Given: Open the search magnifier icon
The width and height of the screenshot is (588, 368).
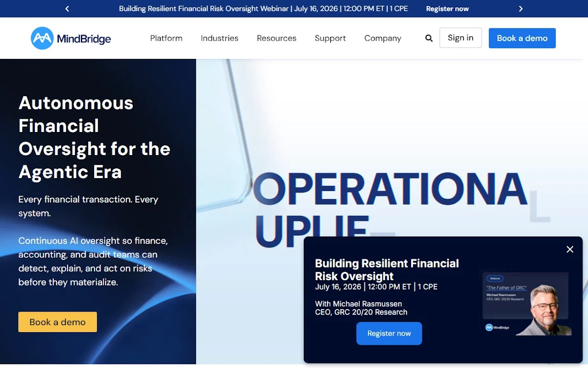Looking at the screenshot, I should pyautogui.click(x=429, y=38).
